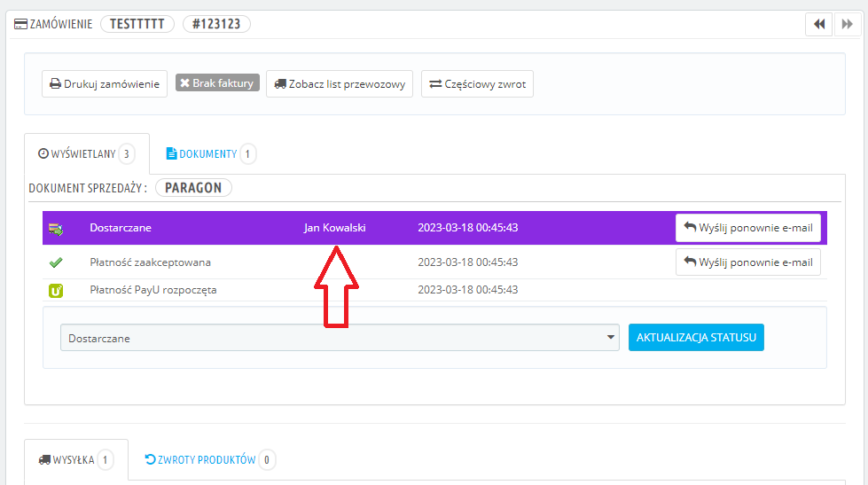The width and height of the screenshot is (868, 485).
Task: Click the date in the PayU rozpoczęta row
Action: tap(468, 290)
